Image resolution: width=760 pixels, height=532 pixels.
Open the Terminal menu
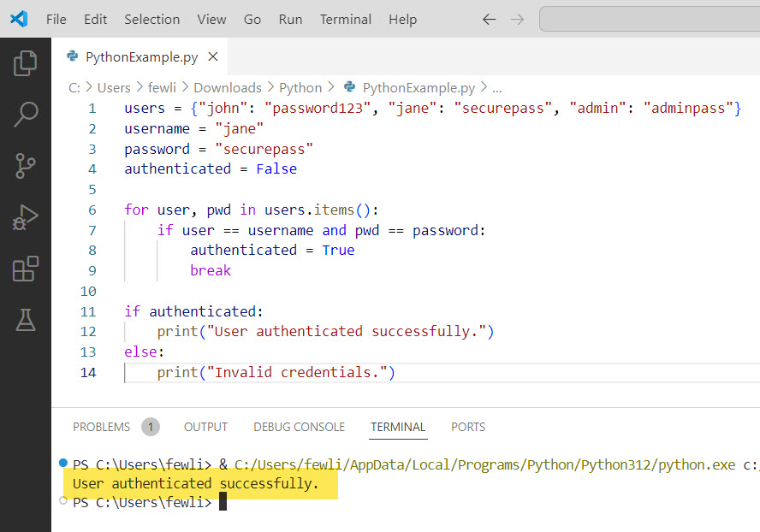[346, 19]
